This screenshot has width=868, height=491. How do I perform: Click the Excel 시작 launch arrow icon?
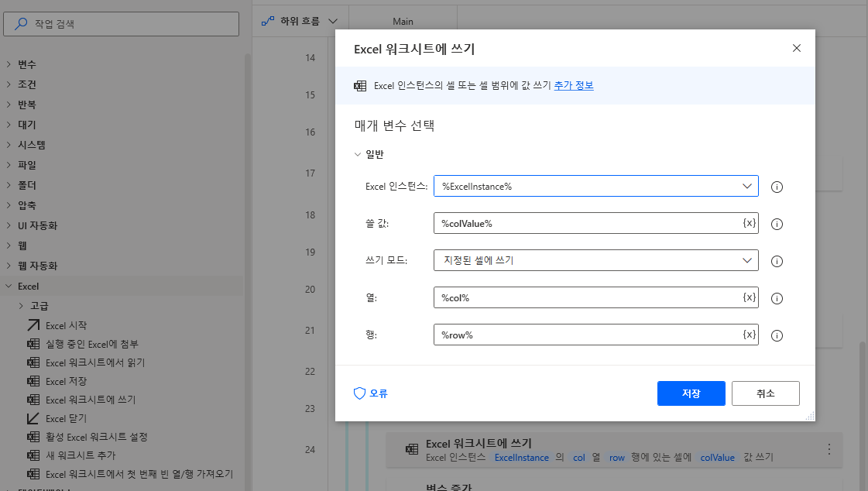click(33, 325)
